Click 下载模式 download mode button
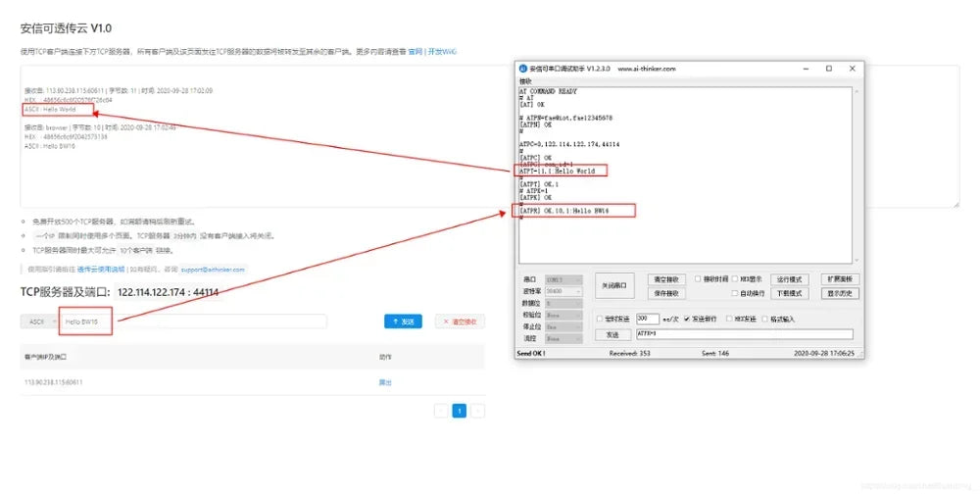 (x=789, y=293)
